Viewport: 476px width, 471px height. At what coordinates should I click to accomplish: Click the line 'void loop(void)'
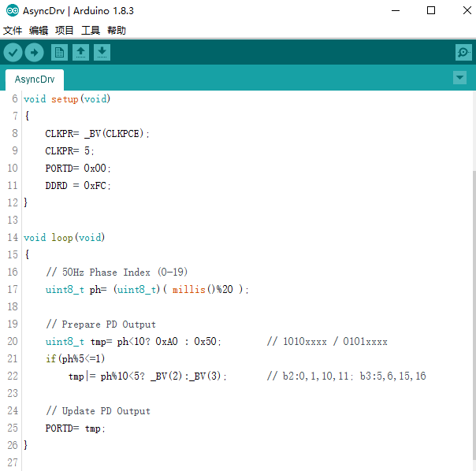tap(65, 237)
